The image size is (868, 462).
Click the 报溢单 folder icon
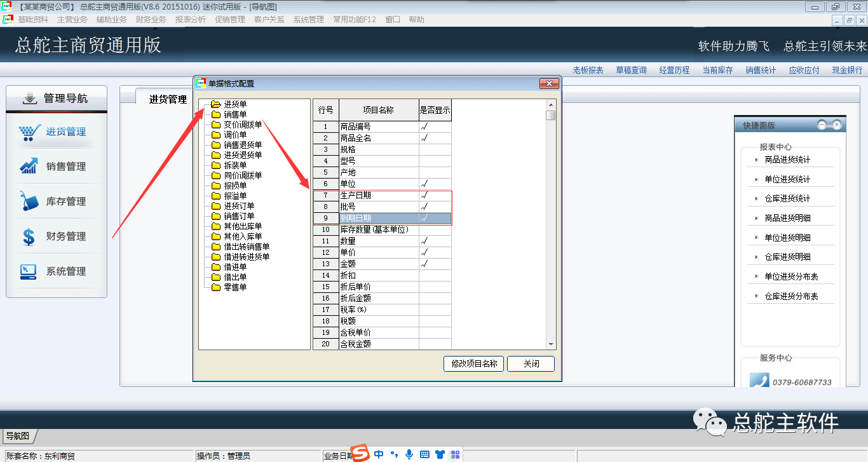click(216, 196)
